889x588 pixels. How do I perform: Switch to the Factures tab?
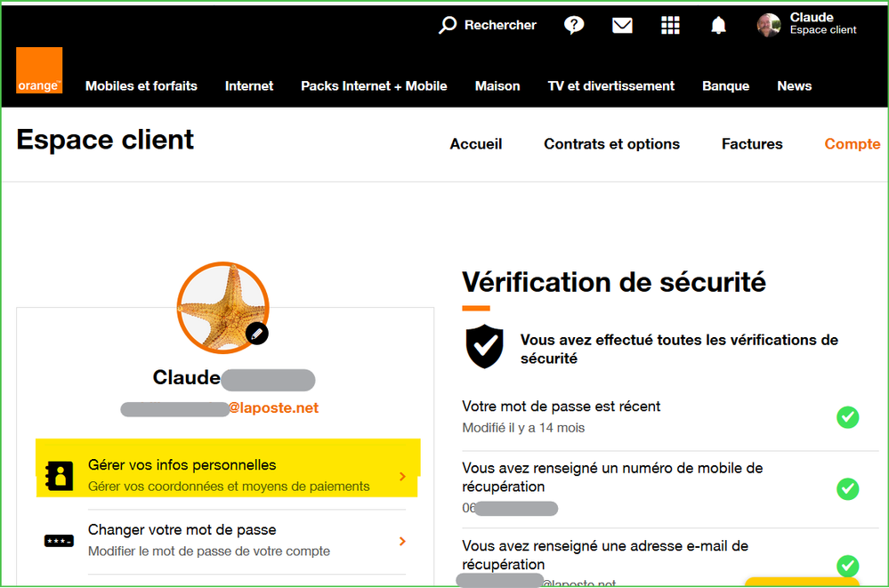click(752, 144)
